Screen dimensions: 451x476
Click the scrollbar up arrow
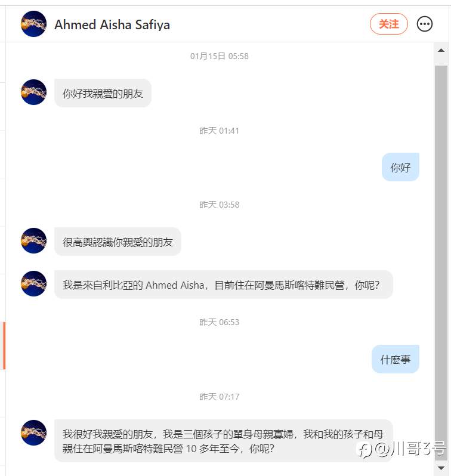[441, 50]
